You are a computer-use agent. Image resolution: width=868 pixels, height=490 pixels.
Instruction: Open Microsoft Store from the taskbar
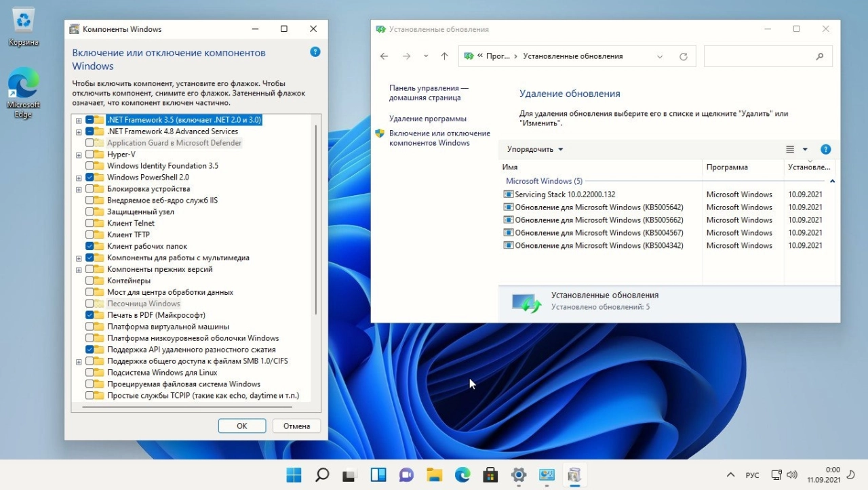point(491,475)
